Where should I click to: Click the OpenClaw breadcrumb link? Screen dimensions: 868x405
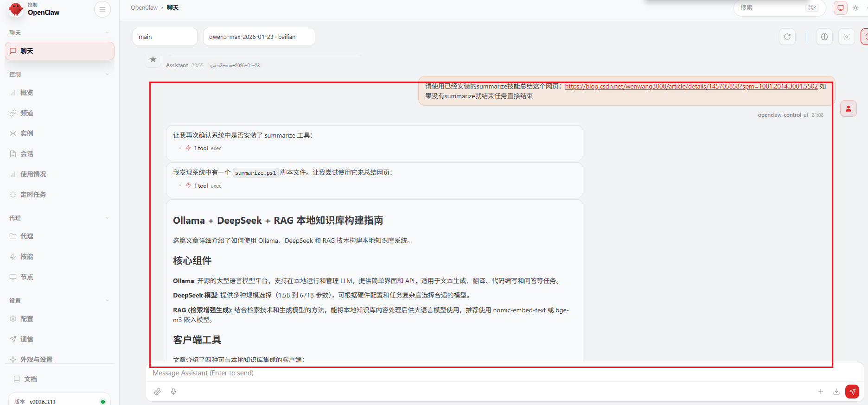[x=144, y=8]
